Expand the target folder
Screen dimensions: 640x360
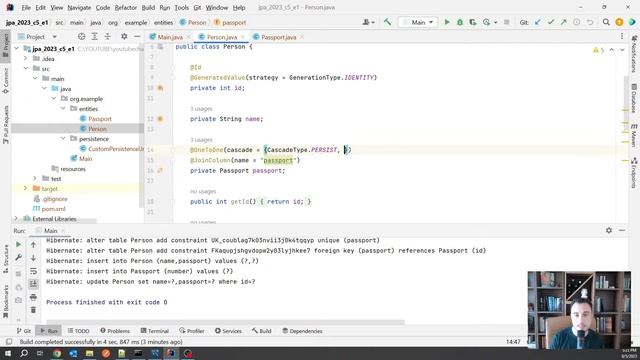(x=26, y=189)
